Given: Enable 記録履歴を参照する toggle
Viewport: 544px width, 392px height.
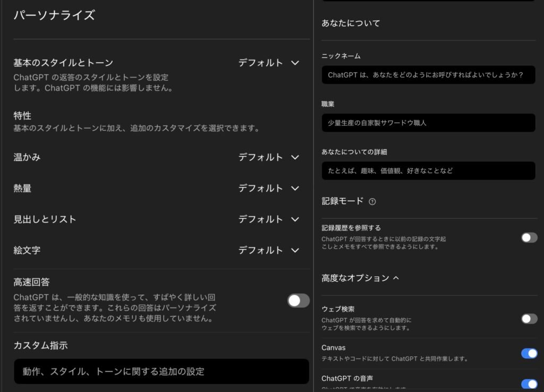Looking at the screenshot, I should (x=529, y=237).
